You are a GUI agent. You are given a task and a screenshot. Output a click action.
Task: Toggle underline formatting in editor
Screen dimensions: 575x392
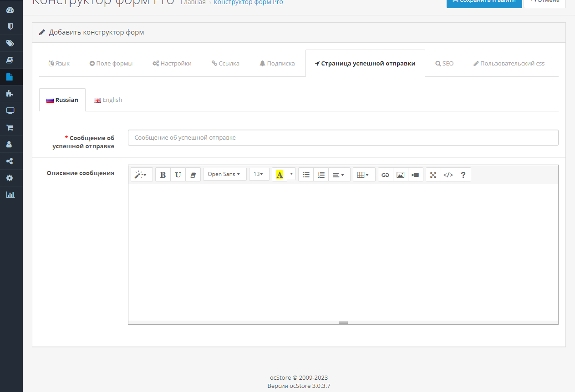(x=178, y=175)
